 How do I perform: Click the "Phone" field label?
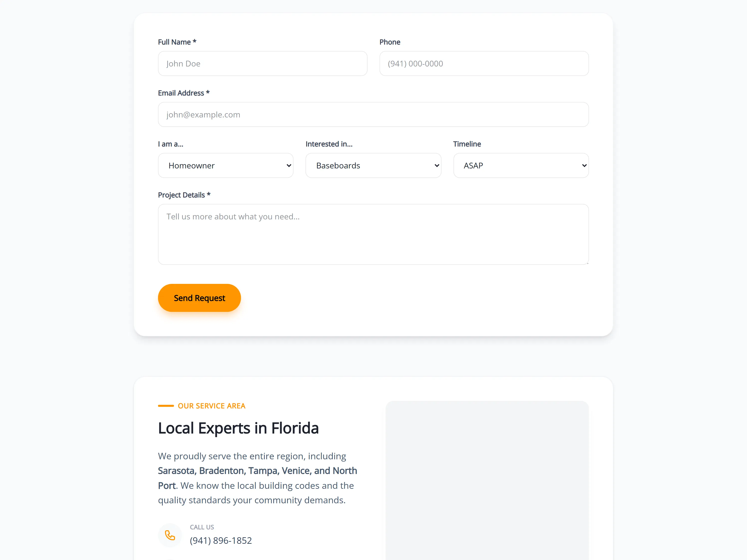pos(390,42)
